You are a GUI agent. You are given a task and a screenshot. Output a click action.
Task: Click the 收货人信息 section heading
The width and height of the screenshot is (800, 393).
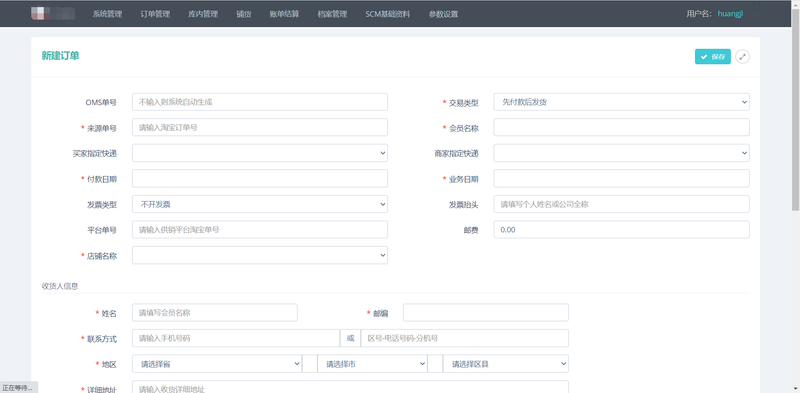point(60,286)
